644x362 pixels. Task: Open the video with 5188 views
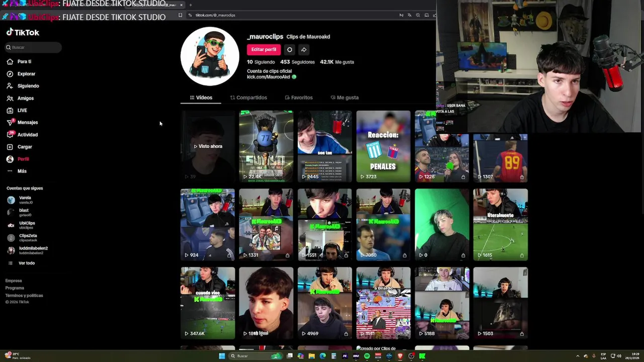(442, 303)
